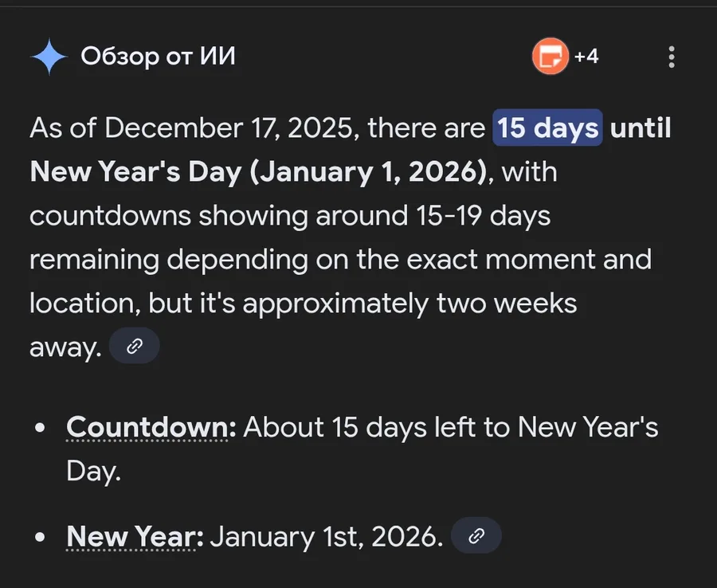Click bold "New Year's Day (January 1, 2026)" text
The width and height of the screenshot is (717, 588).
tap(258, 171)
